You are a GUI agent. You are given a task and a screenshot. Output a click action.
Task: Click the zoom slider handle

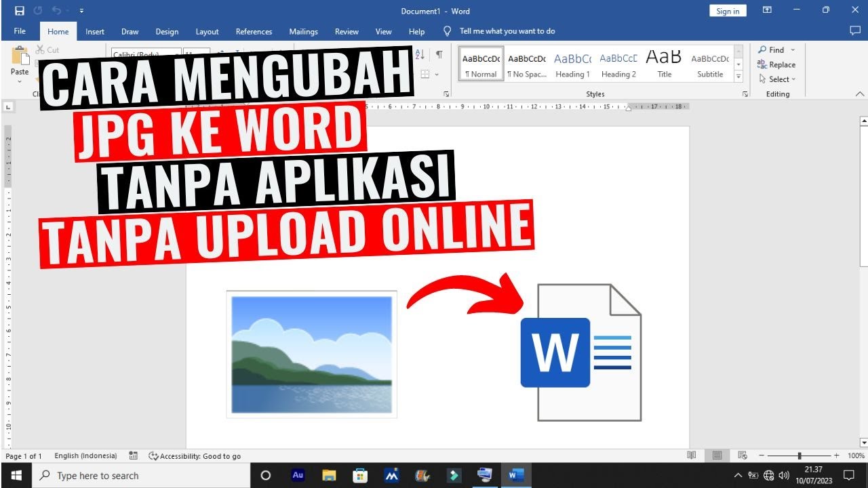800,456
